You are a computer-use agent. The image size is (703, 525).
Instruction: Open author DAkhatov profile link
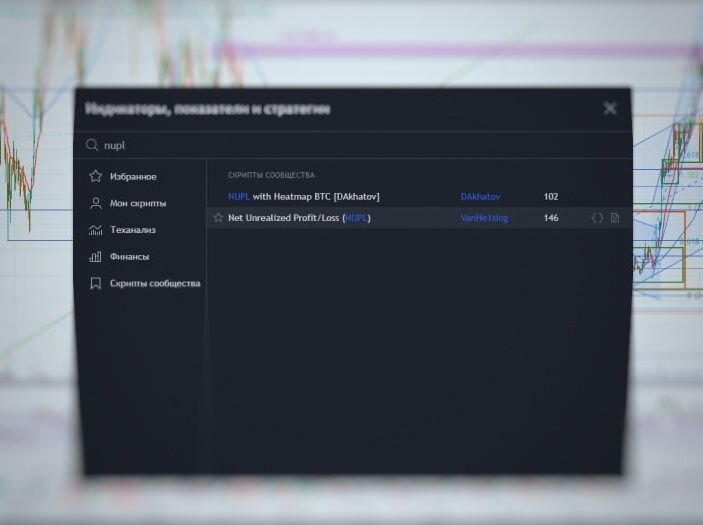[480, 196]
